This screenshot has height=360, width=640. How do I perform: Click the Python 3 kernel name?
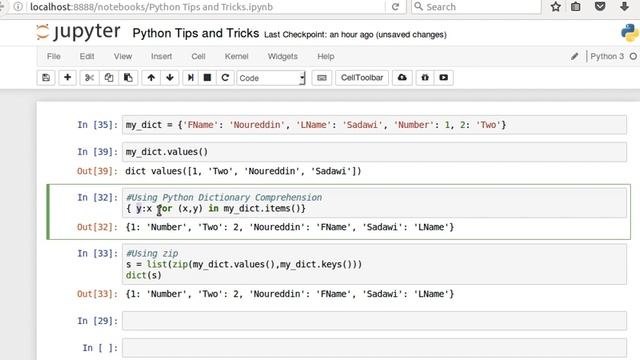coord(607,56)
